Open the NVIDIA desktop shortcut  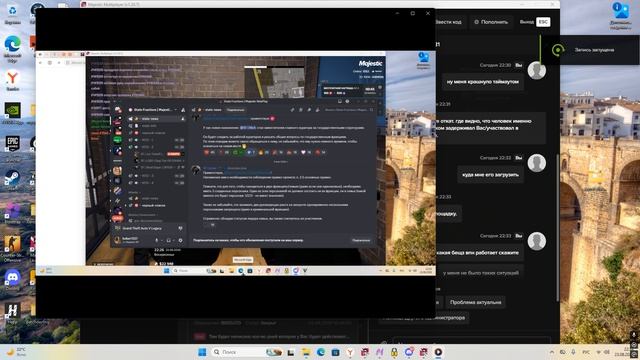[x=13, y=113]
